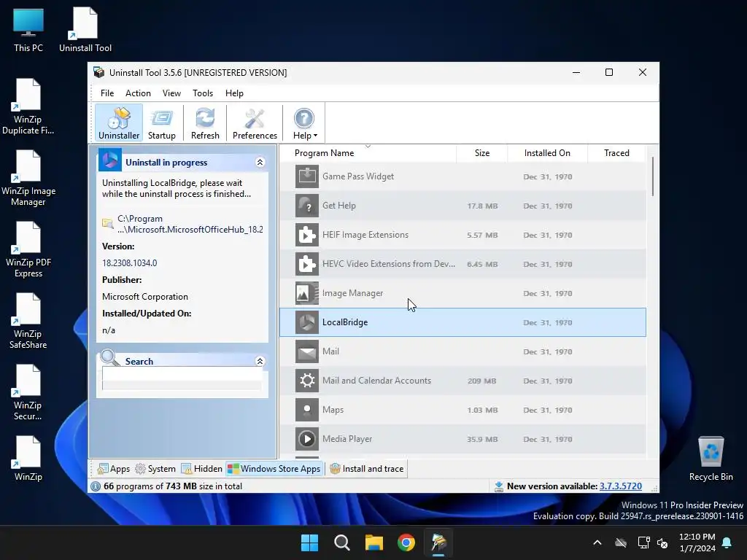Sort by Traced column header
This screenshot has height=560, width=747.
616,153
